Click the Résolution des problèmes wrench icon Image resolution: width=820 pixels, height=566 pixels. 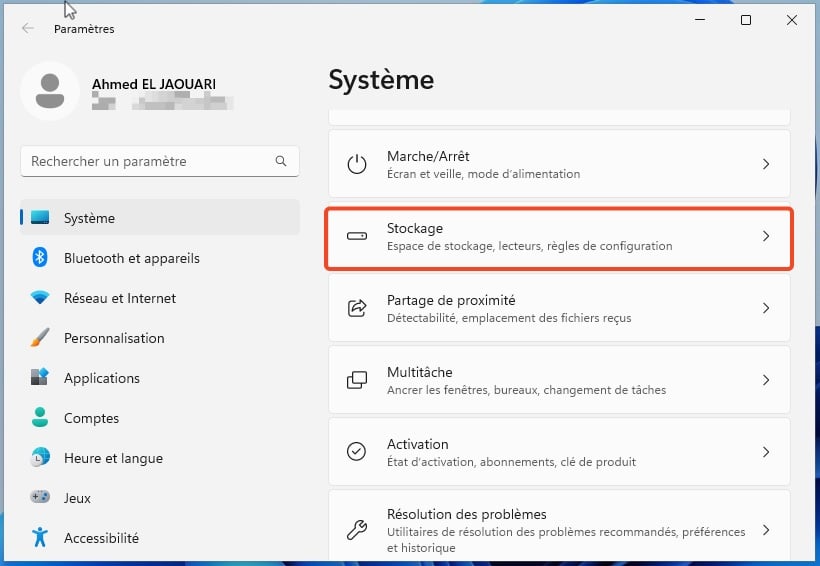357,530
